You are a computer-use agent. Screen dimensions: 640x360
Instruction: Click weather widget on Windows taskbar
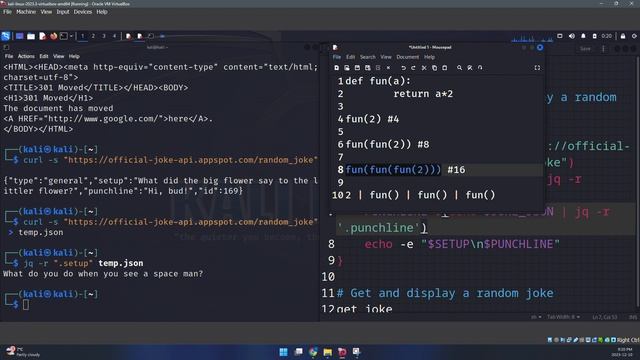[x=24, y=352]
